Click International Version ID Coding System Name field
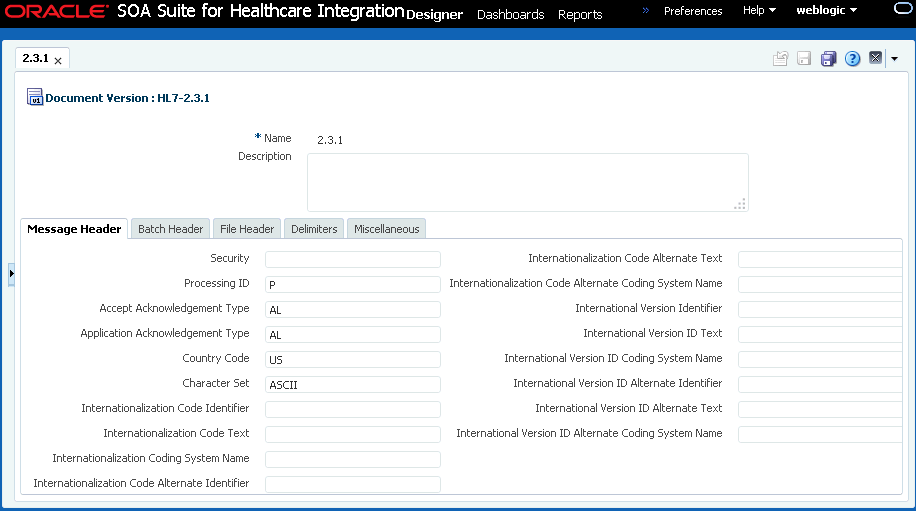916x511 pixels. pyautogui.click(x=820, y=360)
